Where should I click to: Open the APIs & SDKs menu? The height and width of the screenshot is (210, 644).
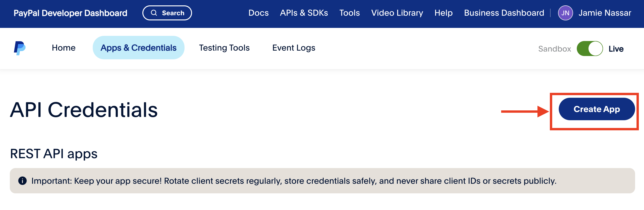304,13
